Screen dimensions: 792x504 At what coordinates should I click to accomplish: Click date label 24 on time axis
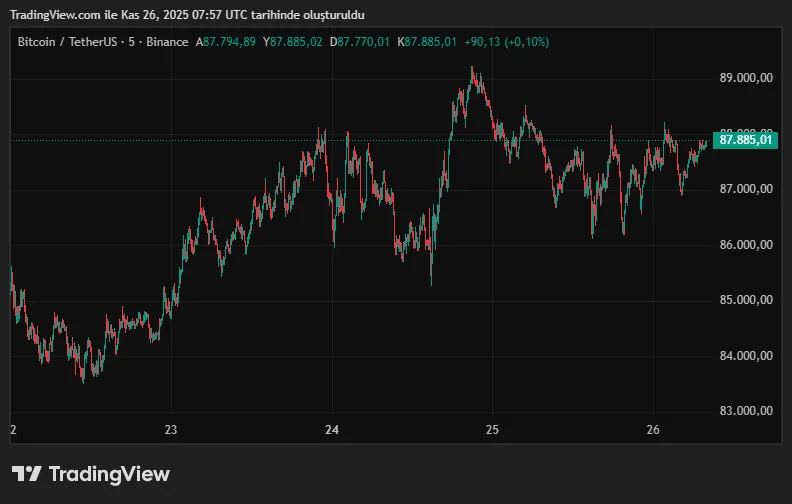[x=332, y=430]
